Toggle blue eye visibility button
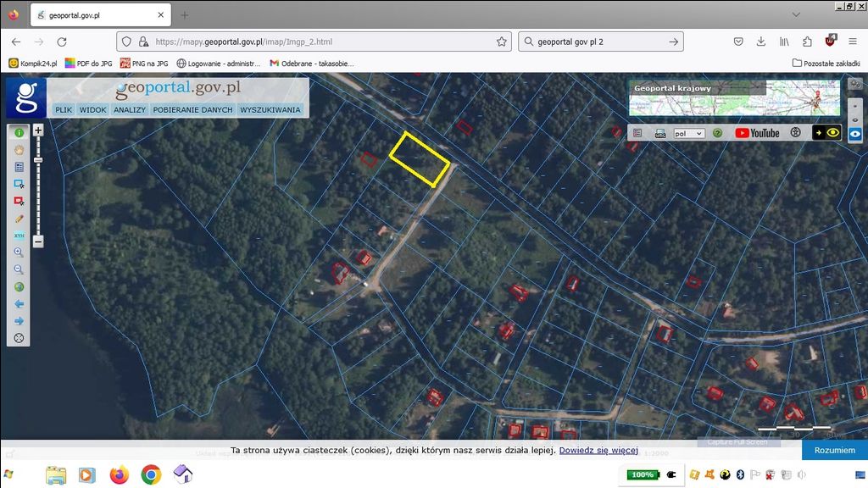 coord(855,133)
